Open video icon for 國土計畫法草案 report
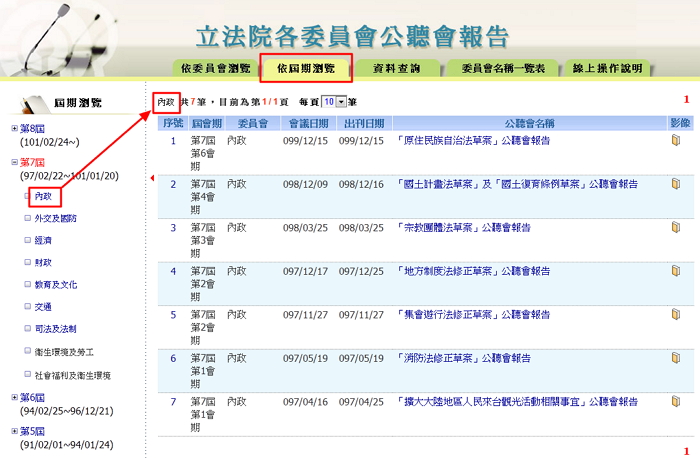Viewport: 700px width, 458px height. click(x=676, y=184)
